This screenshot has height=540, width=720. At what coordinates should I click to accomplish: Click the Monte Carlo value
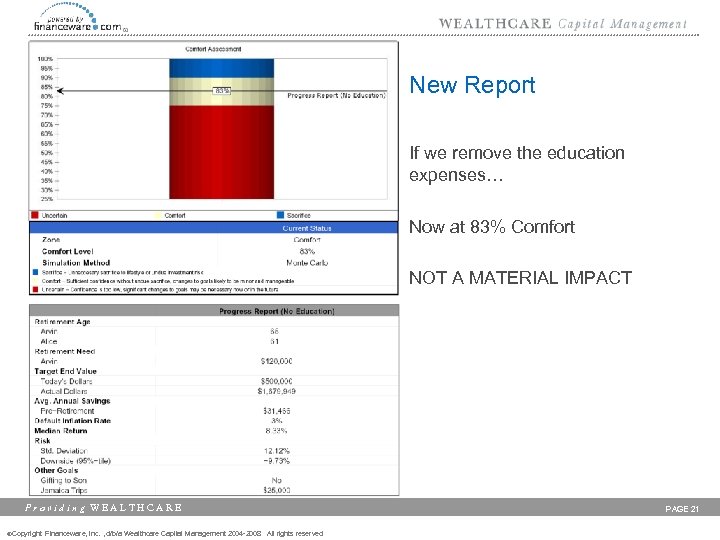307,263
